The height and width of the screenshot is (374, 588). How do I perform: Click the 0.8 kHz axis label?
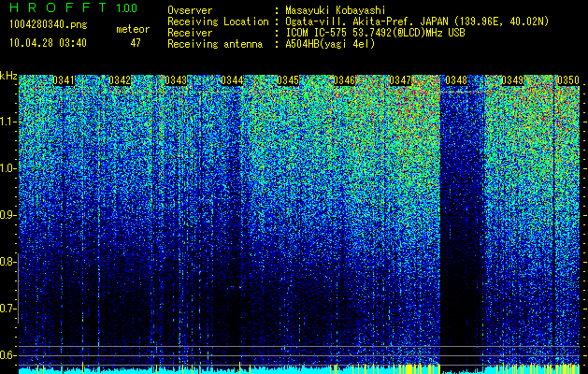(x=8, y=262)
